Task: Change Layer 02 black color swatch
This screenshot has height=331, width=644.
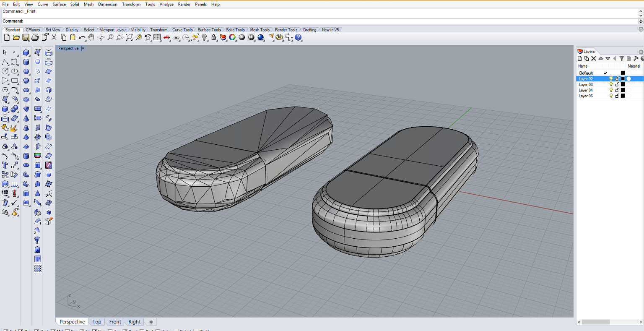Action: [623, 79]
